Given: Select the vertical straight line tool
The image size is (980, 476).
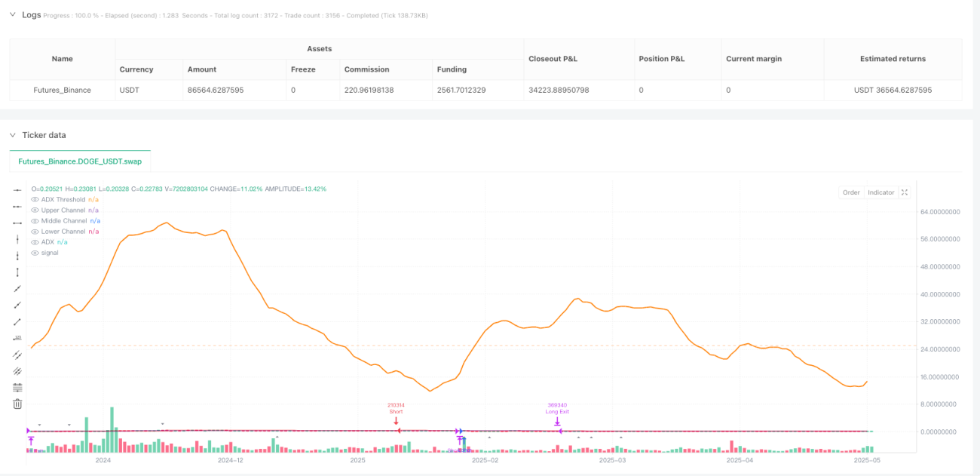Looking at the screenshot, I should (17, 239).
